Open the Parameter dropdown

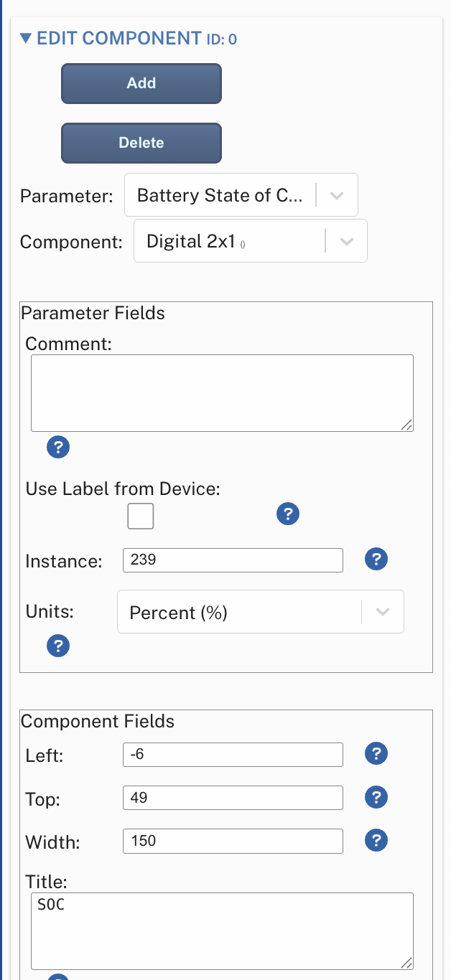[x=241, y=195]
